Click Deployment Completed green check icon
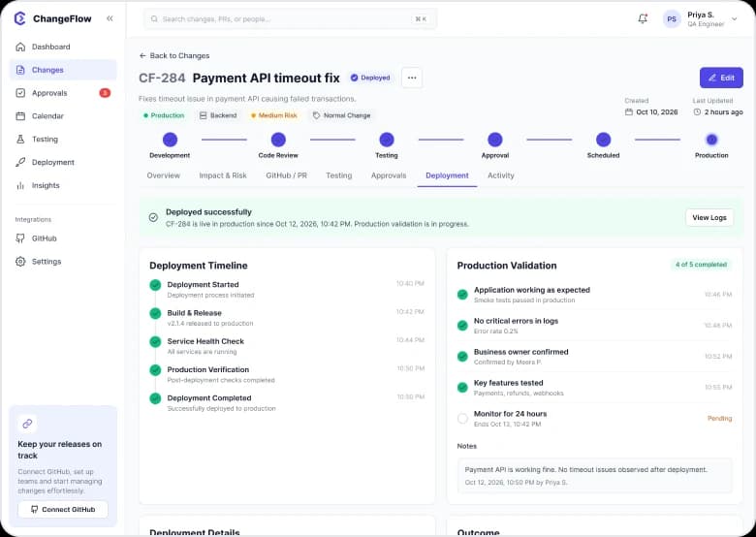Screen dimensions: 756x537 point(155,398)
